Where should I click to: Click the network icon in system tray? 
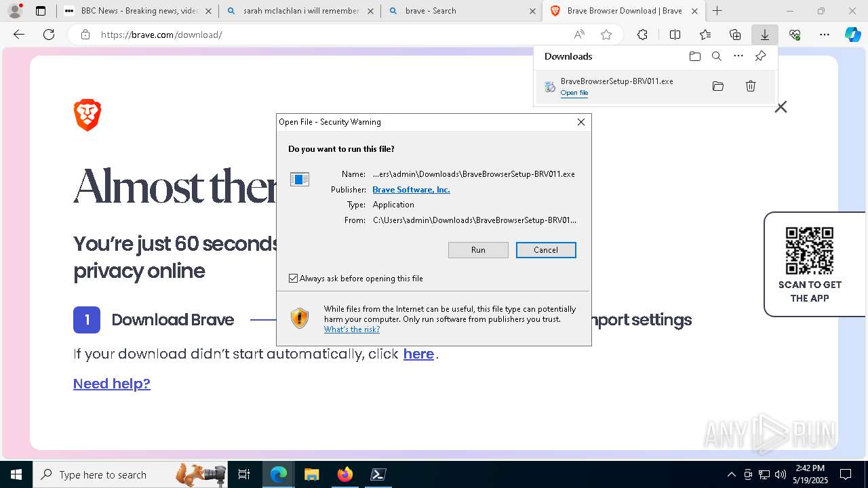tap(764, 474)
